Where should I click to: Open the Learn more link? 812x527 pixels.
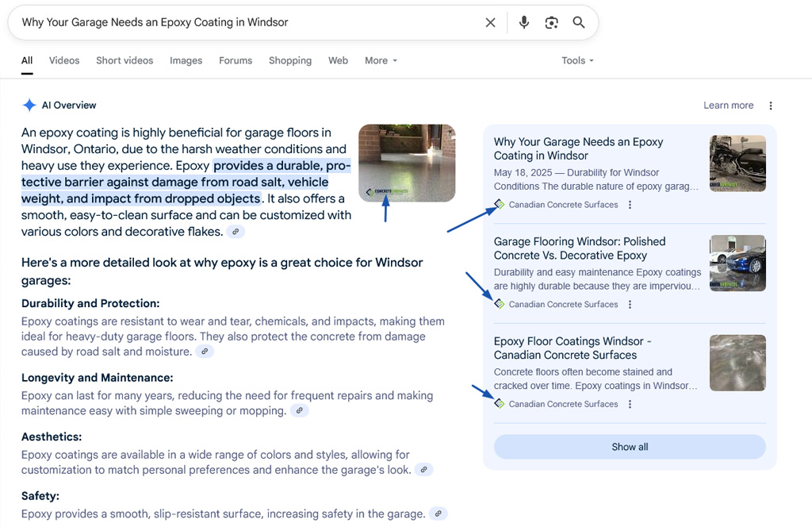[x=727, y=105]
